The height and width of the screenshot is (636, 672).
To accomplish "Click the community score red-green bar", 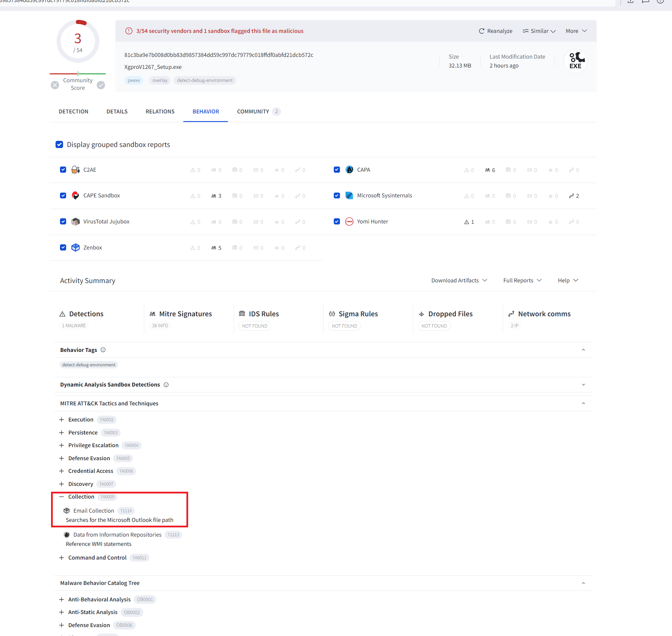I will 78,73.
